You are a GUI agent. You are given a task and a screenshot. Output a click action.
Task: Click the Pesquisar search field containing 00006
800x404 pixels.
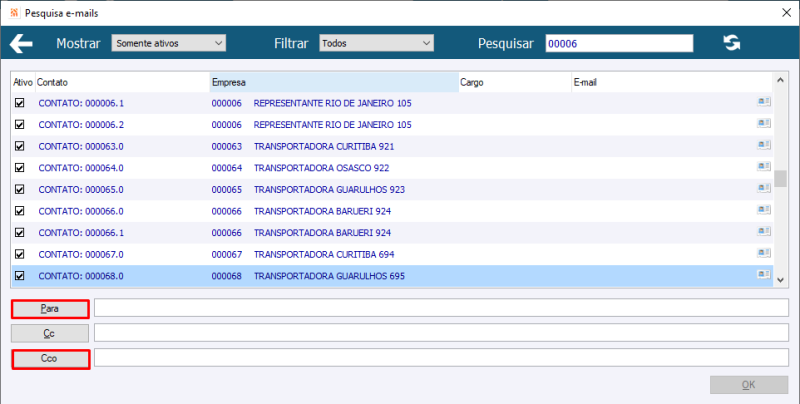coord(619,43)
